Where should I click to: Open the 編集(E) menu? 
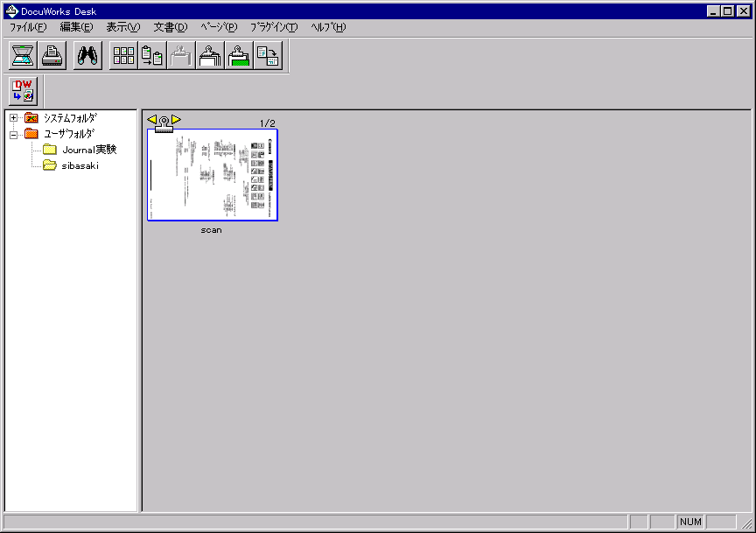76,27
